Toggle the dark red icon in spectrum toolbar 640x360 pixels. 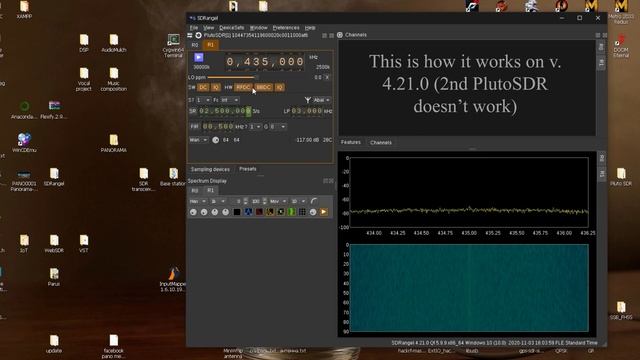click(x=259, y=212)
